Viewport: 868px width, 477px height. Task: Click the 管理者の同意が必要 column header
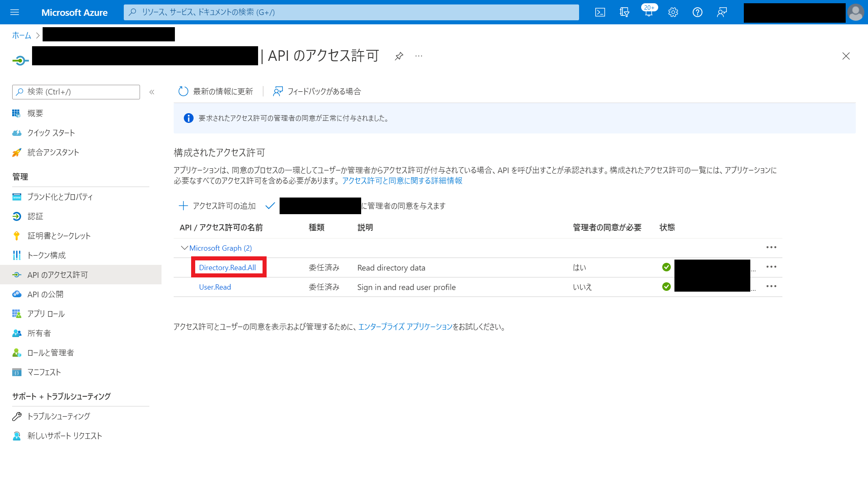[607, 228]
